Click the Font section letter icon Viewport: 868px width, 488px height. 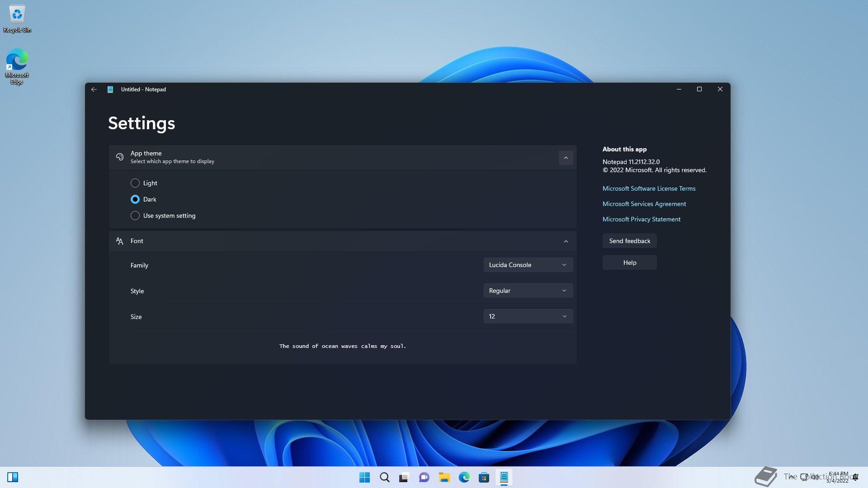pos(120,241)
